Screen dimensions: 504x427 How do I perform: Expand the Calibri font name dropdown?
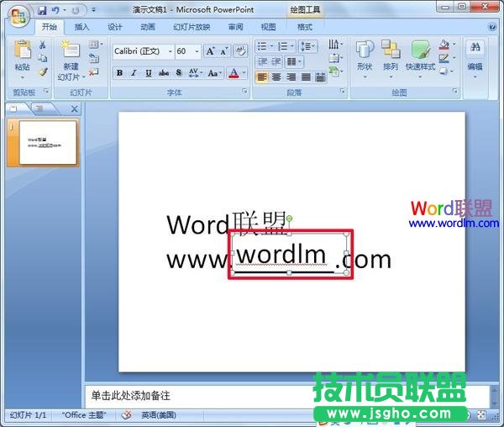tap(165, 51)
